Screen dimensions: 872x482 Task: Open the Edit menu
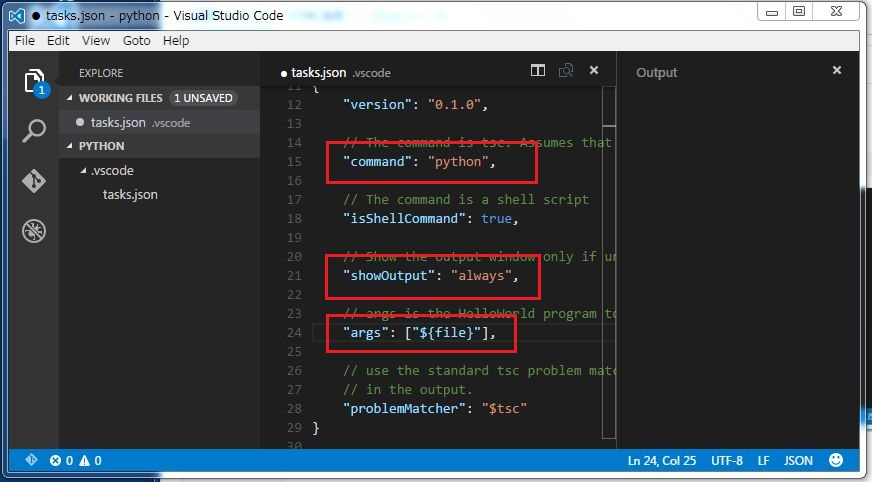[x=58, y=41]
